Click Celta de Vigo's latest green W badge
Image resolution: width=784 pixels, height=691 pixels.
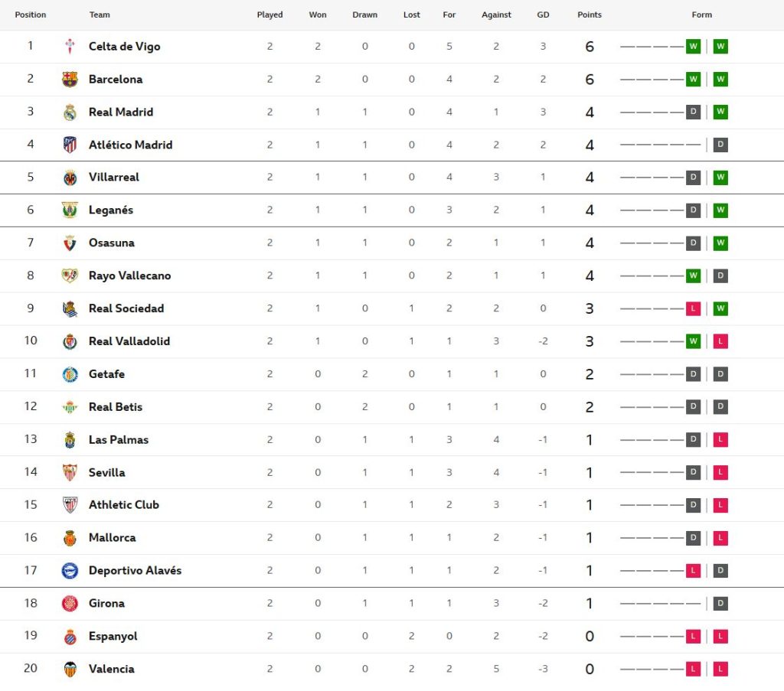point(720,47)
